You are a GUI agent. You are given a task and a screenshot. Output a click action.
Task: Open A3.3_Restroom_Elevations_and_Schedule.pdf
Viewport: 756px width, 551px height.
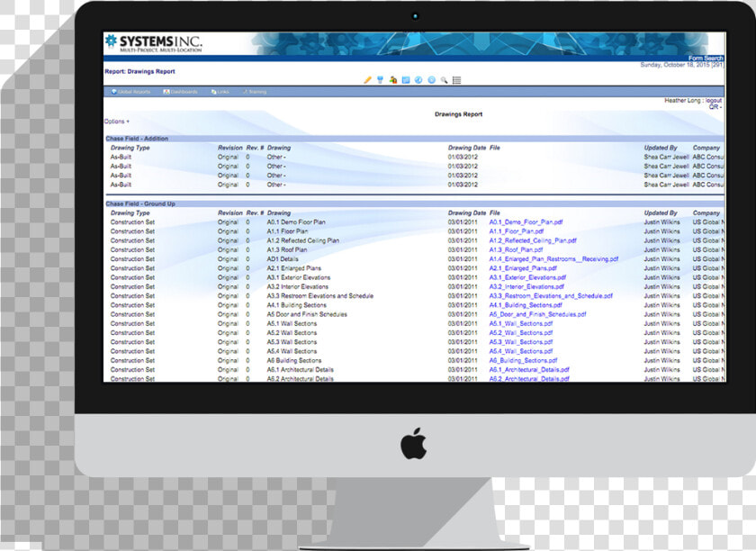pos(551,296)
